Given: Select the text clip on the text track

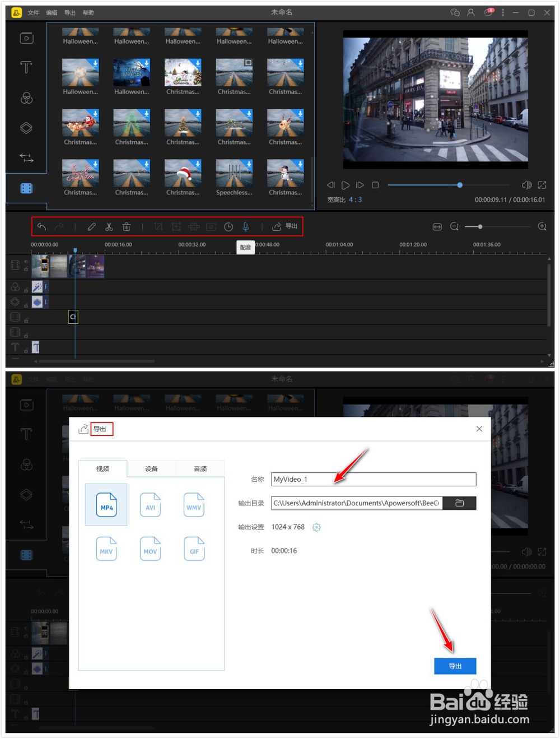Looking at the screenshot, I should point(35,347).
